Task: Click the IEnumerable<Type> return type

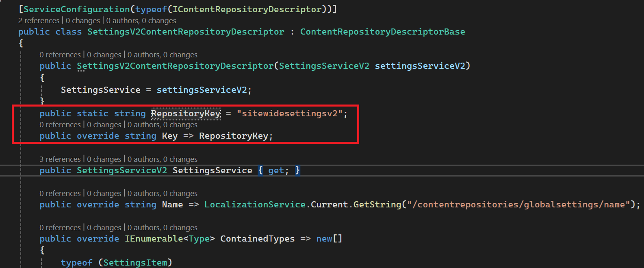Action: click(x=169, y=239)
